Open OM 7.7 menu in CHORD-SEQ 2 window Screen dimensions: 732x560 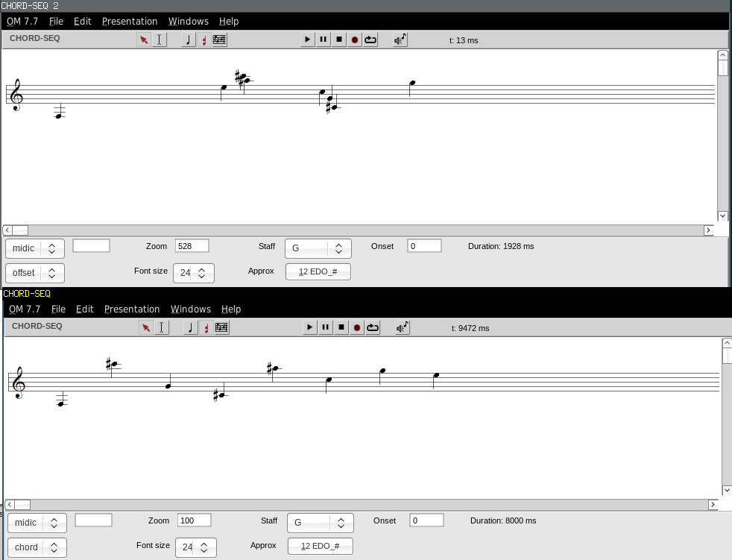22,22
